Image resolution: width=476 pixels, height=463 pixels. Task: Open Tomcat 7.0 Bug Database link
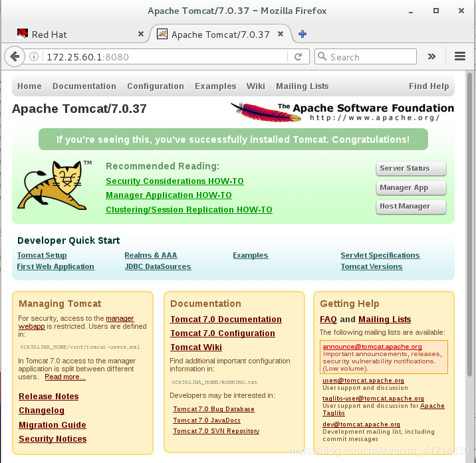coord(213,409)
